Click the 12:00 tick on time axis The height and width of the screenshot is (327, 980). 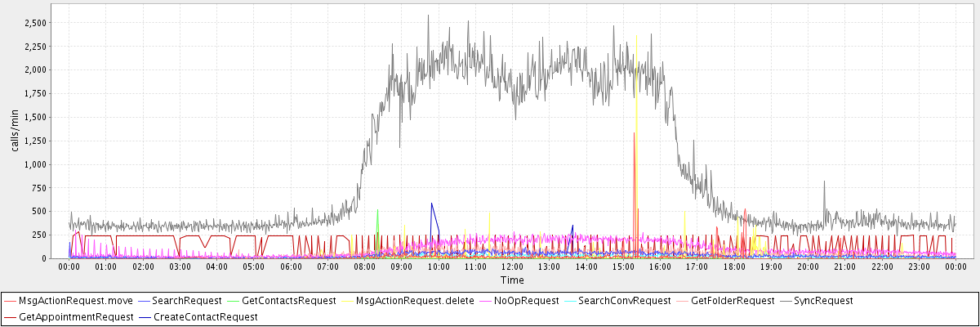click(x=513, y=267)
